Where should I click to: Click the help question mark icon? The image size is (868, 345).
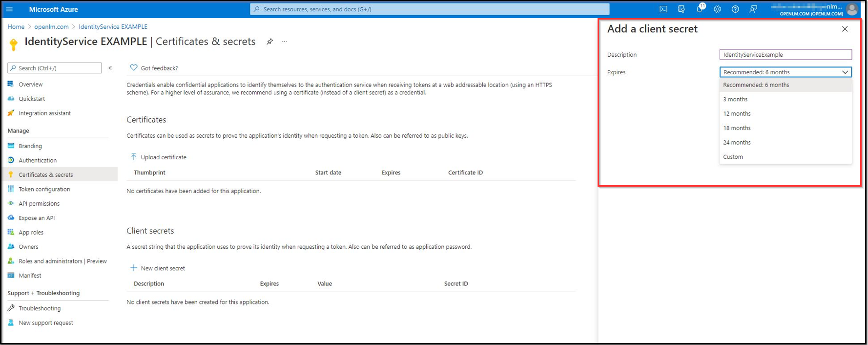(x=735, y=9)
